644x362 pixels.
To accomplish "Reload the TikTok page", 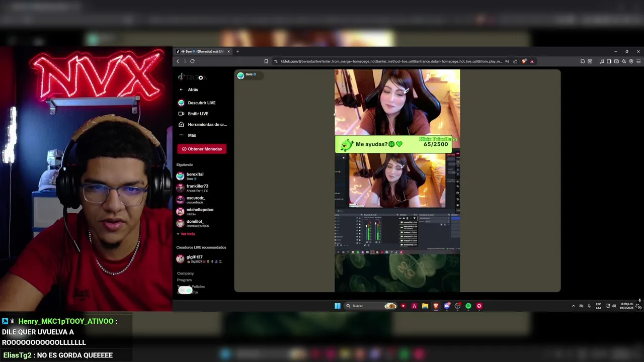I will point(192,61).
